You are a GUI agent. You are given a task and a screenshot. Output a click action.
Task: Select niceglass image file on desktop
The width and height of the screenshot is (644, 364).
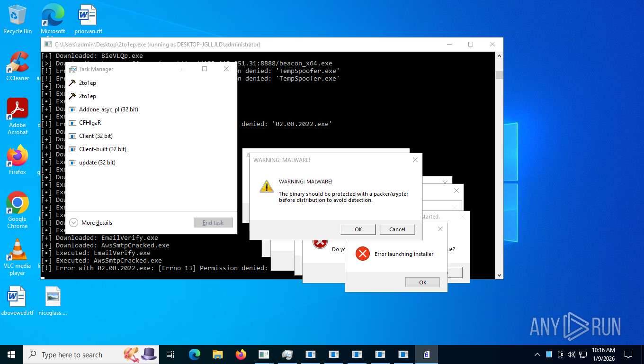pos(53,301)
